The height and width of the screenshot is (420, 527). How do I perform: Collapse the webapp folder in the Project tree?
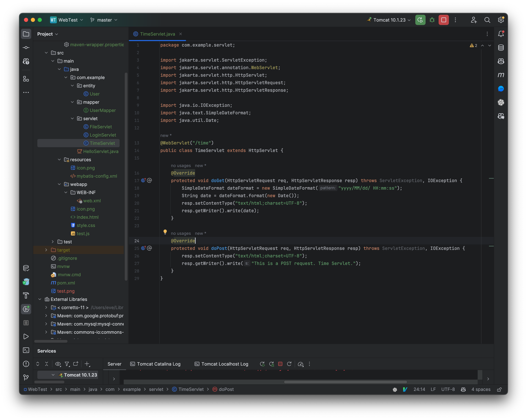[x=59, y=184]
